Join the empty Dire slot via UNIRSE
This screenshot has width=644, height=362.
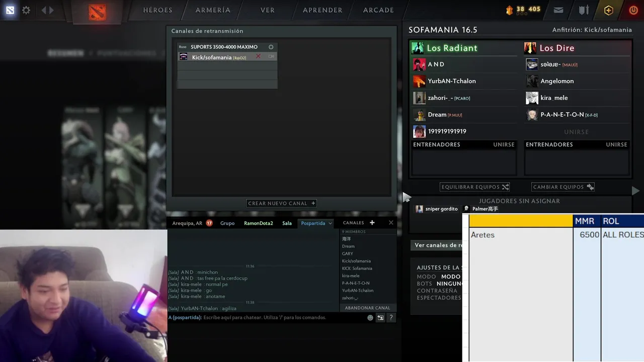point(577,132)
